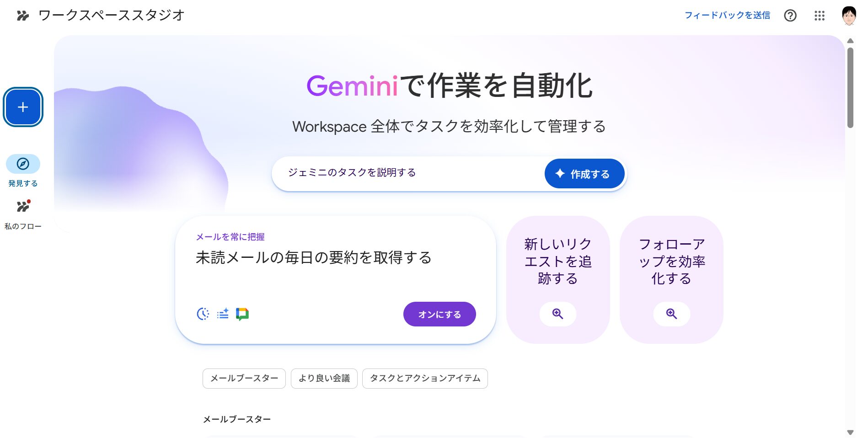Select the メールブースター chip
Image resolution: width=868 pixels, height=438 pixels.
pos(244,379)
